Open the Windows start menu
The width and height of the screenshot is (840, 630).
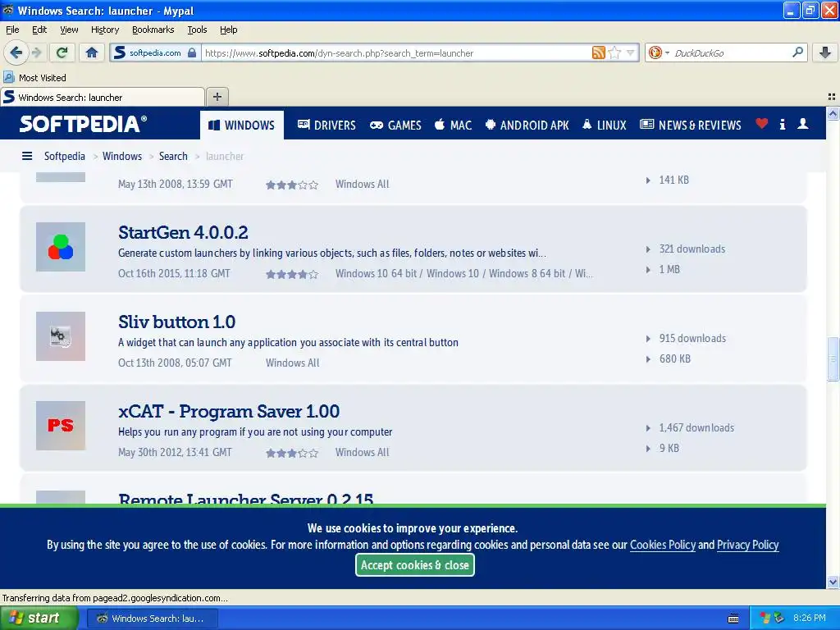pos(39,618)
